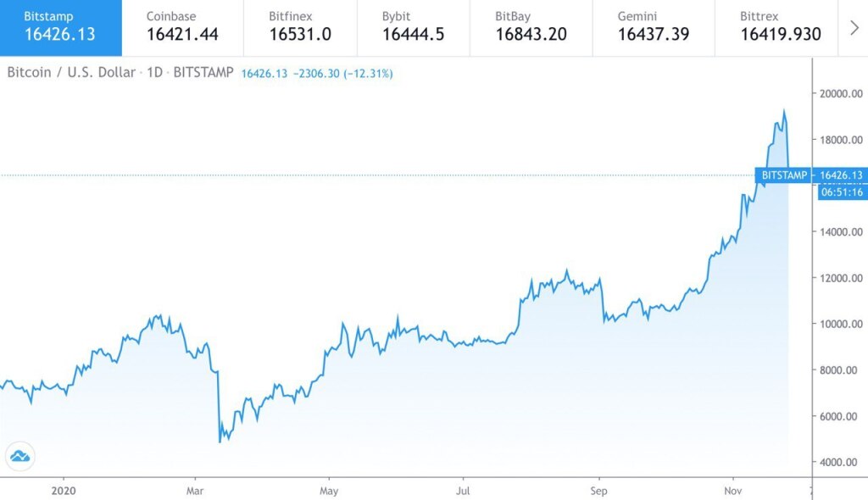Click the 1D interval in chart legend
This screenshot has height=500, width=868.
154,73
